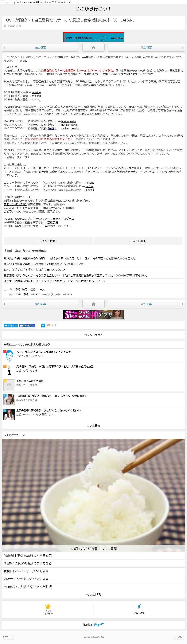The image size is (187, 644).
Task: Open article 稲垣吾郎が女をポイ捨て
Action: [34, 270]
